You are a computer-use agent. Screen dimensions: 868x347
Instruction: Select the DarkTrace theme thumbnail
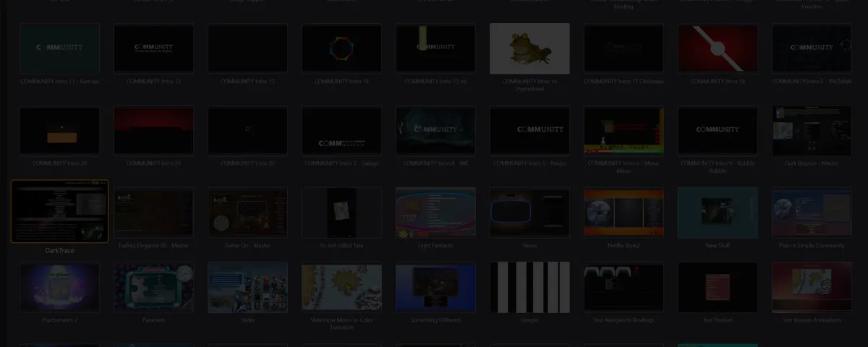pyautogui.click(x=60, y=211)
